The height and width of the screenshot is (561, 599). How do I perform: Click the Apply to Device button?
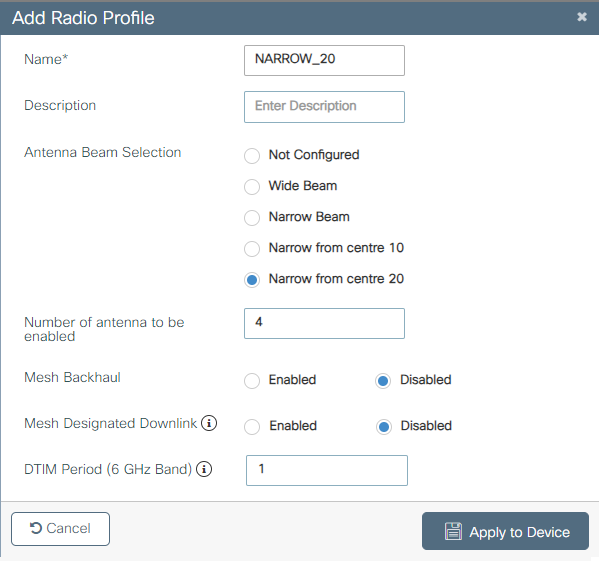505,531
